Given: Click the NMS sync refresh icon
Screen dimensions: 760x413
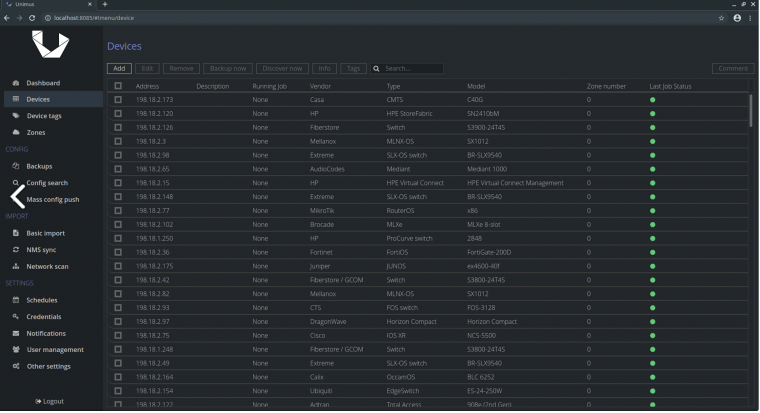Looking at the screenshot, I should click(16, 250).
